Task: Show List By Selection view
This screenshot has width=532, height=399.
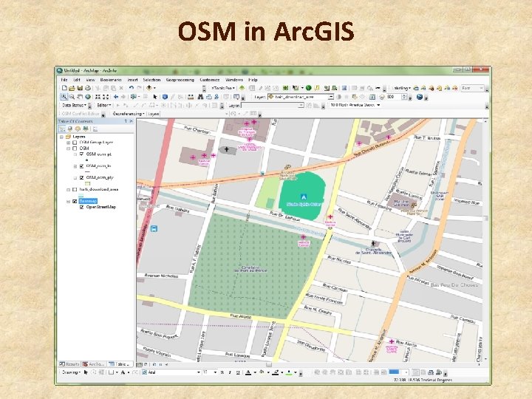Action: point(86,129)
